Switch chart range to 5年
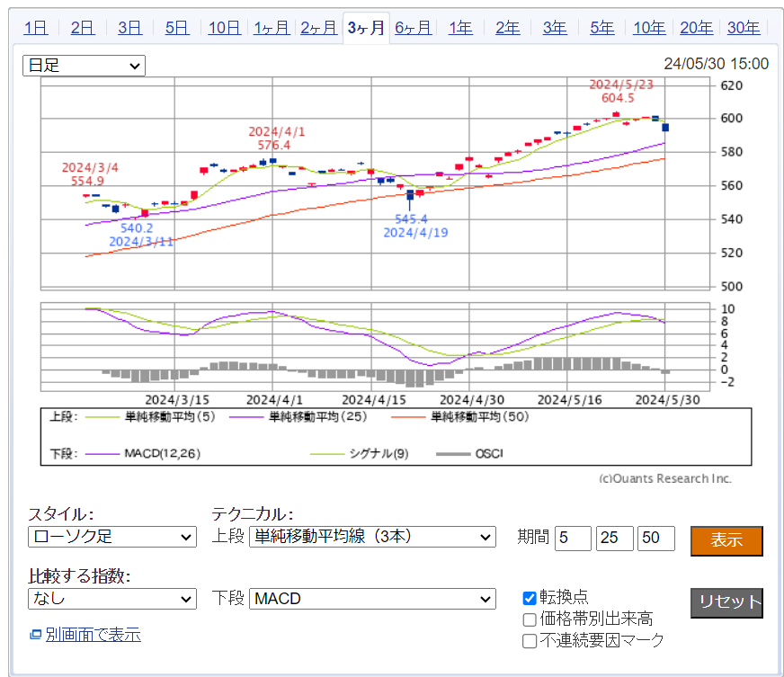Viewport: 784px width, 677px height. coord(601,28)
